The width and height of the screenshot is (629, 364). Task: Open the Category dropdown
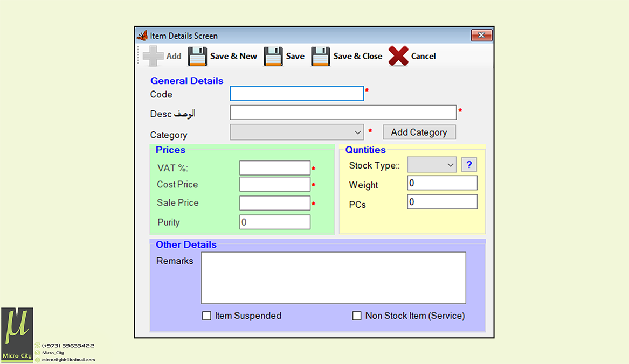[x=297, y=132]
